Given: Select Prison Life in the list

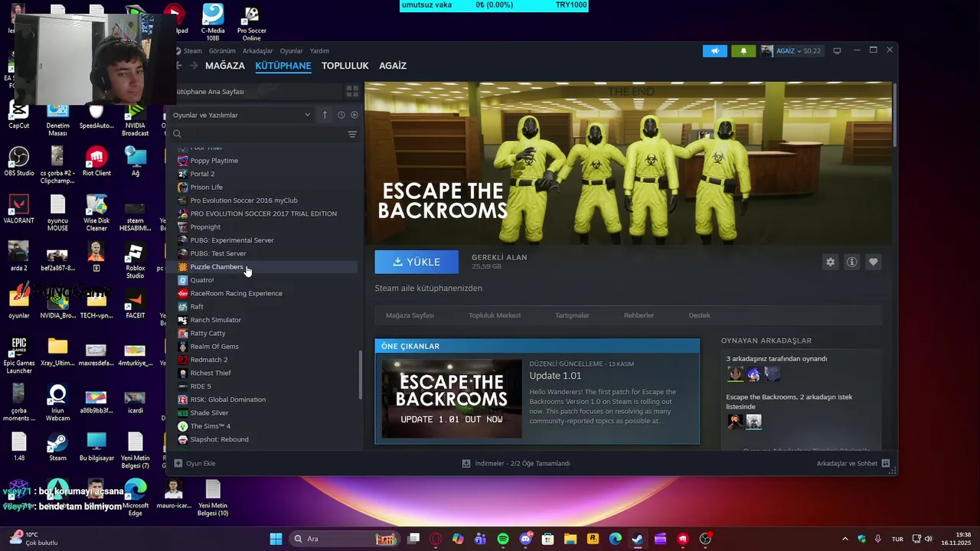Looking at the screenshot, I should click(x=206, y=187).
